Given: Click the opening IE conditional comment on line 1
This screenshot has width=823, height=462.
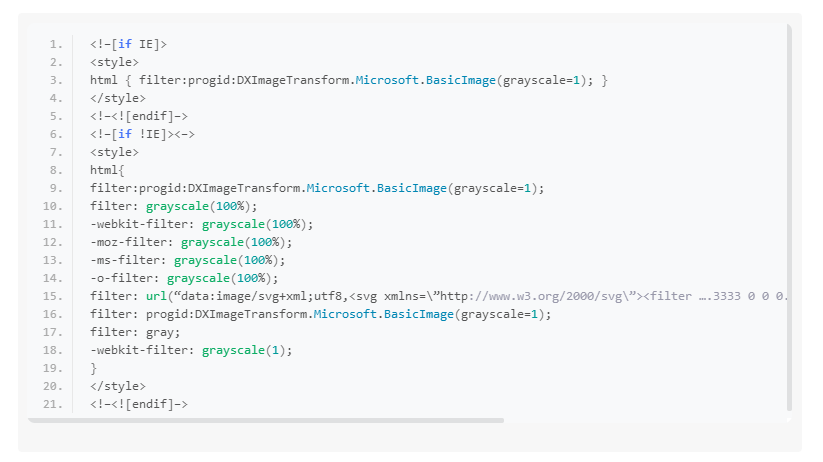Looking at the screenshot, I should coord(128,44).
